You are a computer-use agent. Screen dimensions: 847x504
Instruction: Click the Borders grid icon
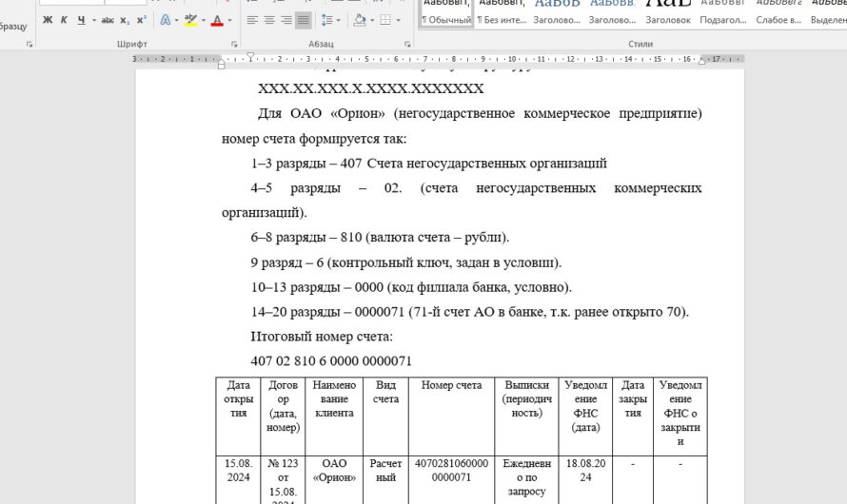[385, 21]
